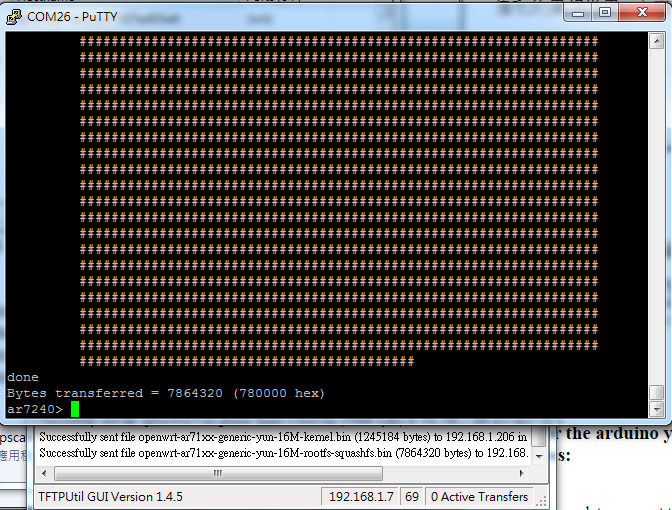The width and height of the screenshot is (672, 510).
Task: Minimize the COM26 PuTTY window
Action: 578,12
